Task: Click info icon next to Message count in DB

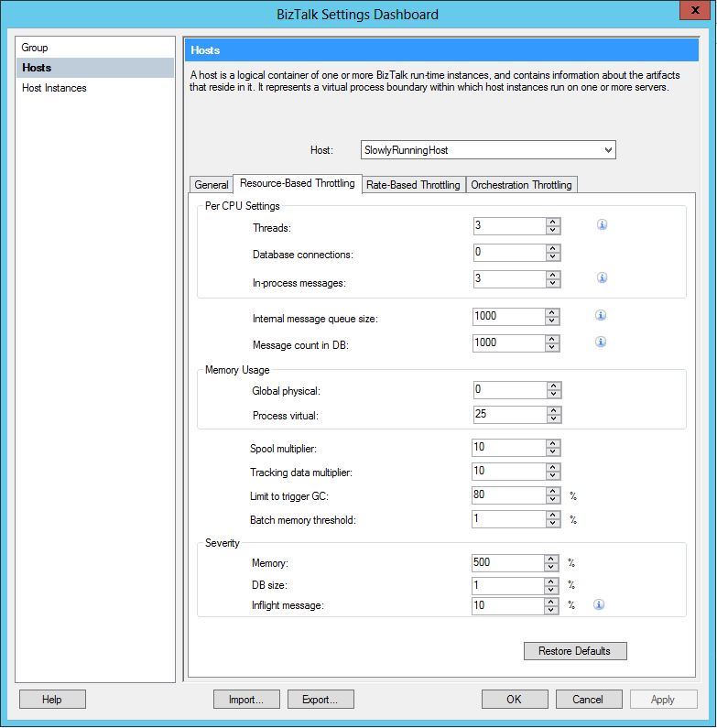Action: [601, 342]
